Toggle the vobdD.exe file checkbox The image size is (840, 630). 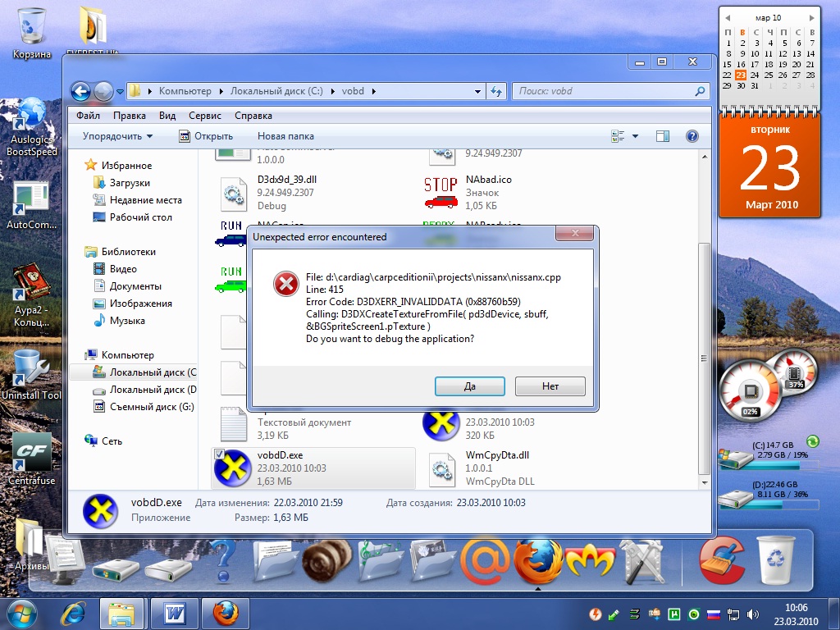pyautogui.click(x=219, y=454)
